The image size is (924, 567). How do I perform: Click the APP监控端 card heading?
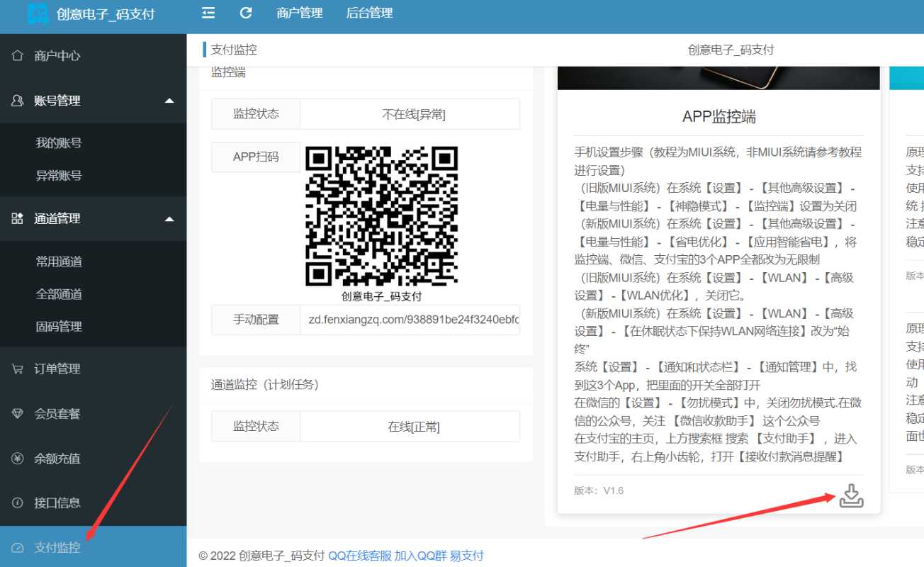pos(719,117)
